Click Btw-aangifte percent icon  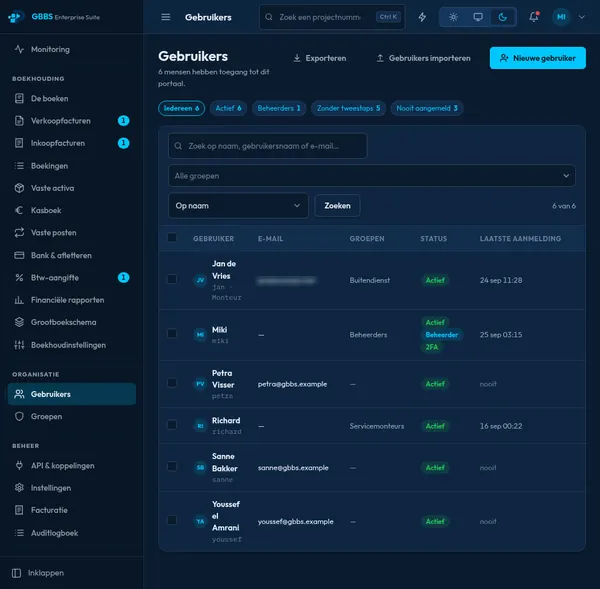coord(19,277)
